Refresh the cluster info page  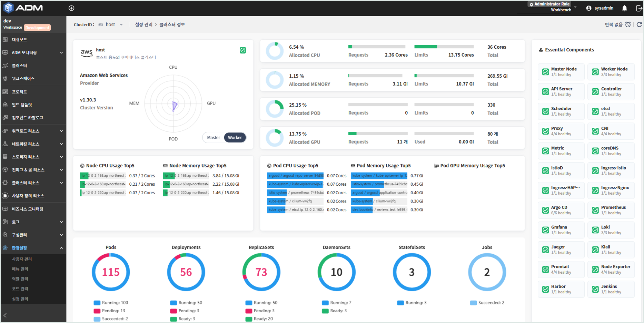tap(639, 25)
